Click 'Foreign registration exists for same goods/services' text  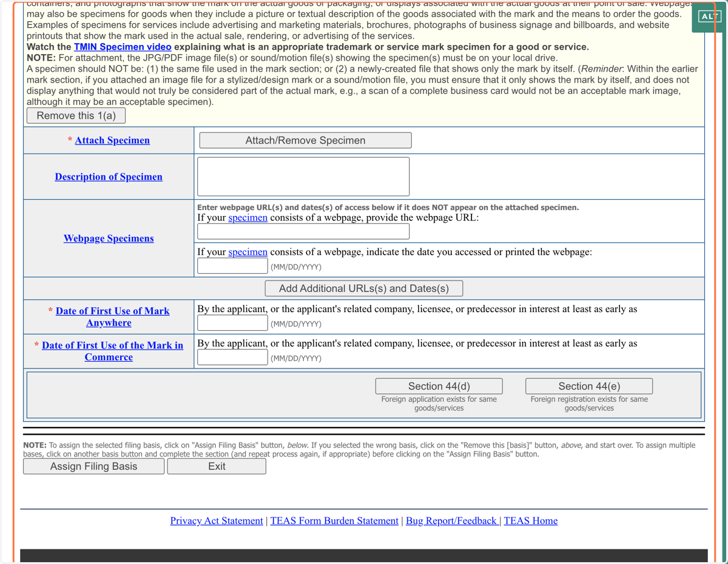(589, 404)
